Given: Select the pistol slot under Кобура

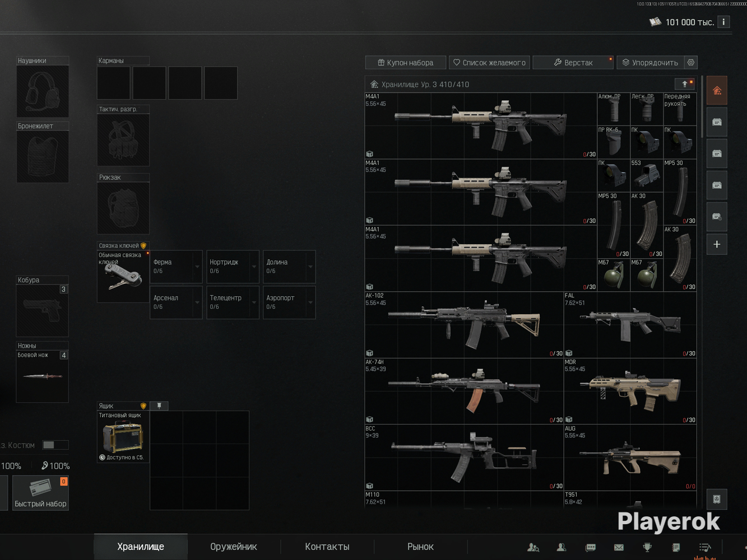Looking at the screenshot, I should point(43,311).
